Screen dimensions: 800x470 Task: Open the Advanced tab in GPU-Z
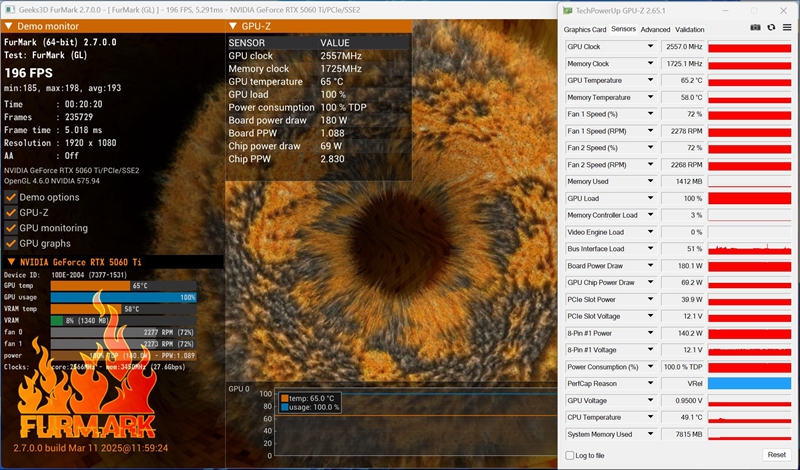[655, 29]
